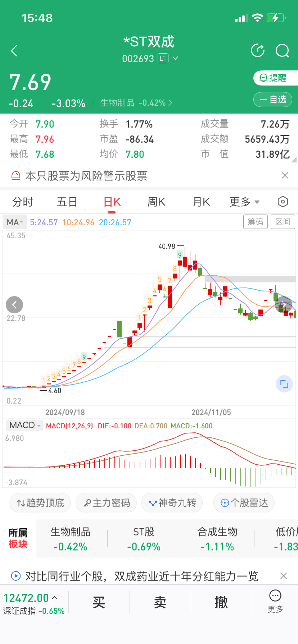Pan the chart left with arrow button

[x=14, y=305]
